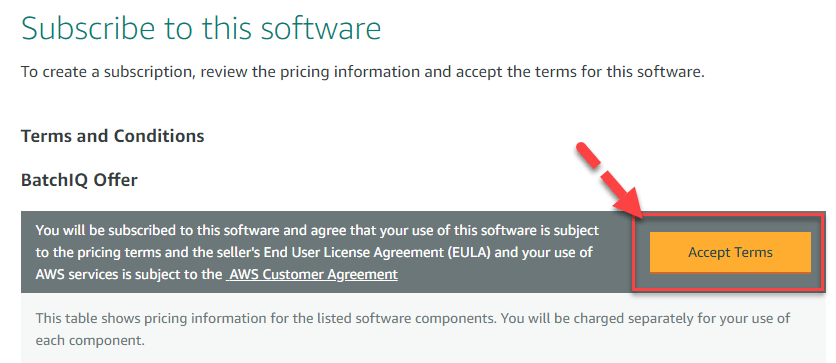Click the "each component." text line
Screen dimensions: 836x363
click(90, 340)
